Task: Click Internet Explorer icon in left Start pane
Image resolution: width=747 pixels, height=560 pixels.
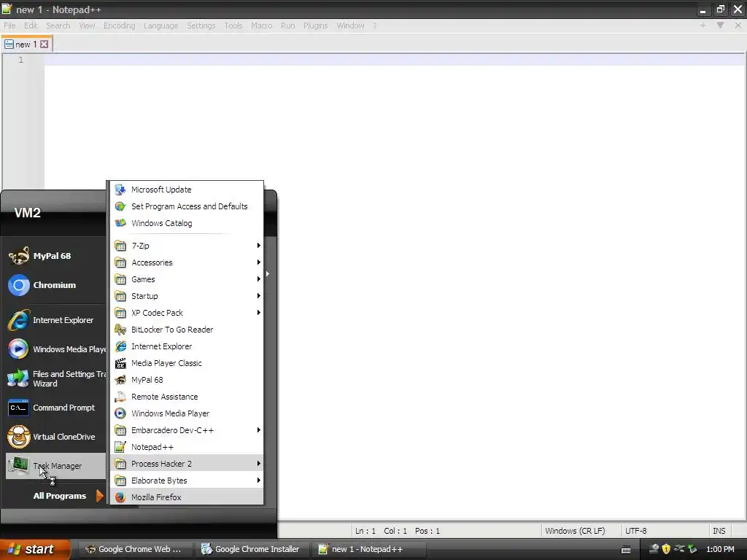Action: tap(18, 320)
